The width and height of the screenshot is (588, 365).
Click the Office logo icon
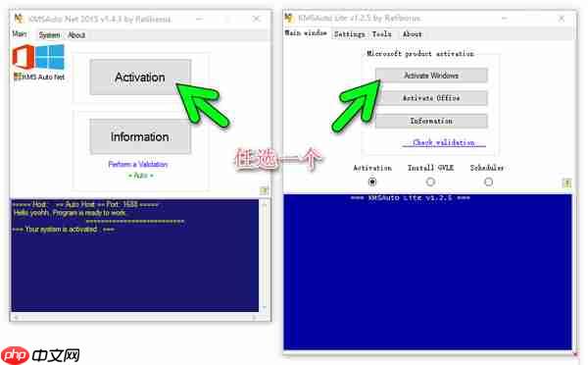[24, 57]
